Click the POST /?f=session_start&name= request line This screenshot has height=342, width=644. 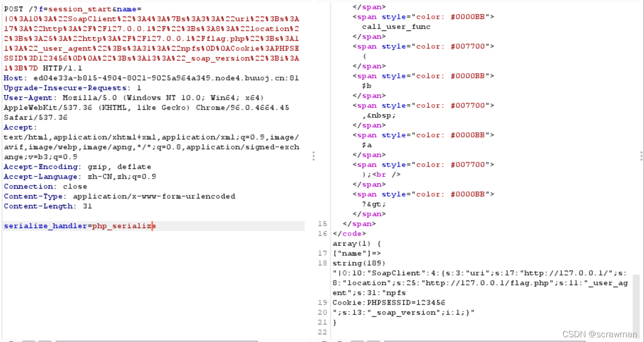click(x=73, y=9)
